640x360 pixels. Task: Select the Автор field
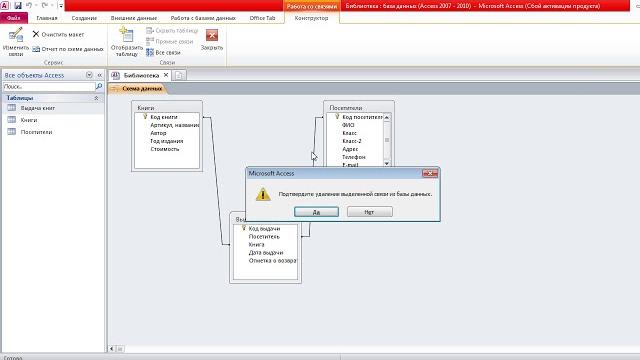[x=158, y=133]
